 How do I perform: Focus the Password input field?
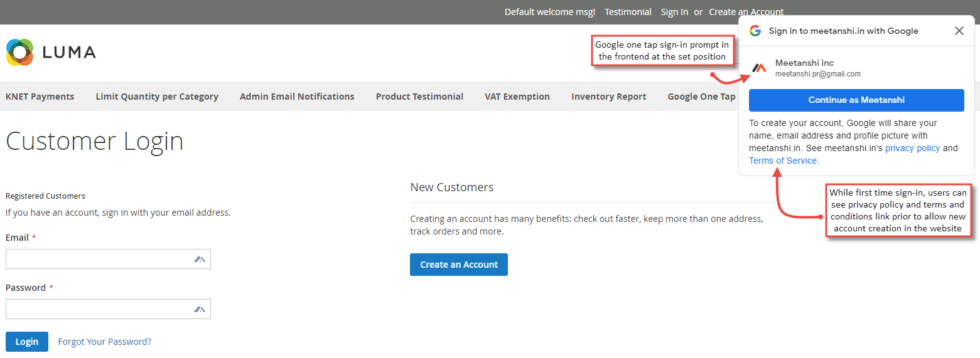[x=108, y=309]
